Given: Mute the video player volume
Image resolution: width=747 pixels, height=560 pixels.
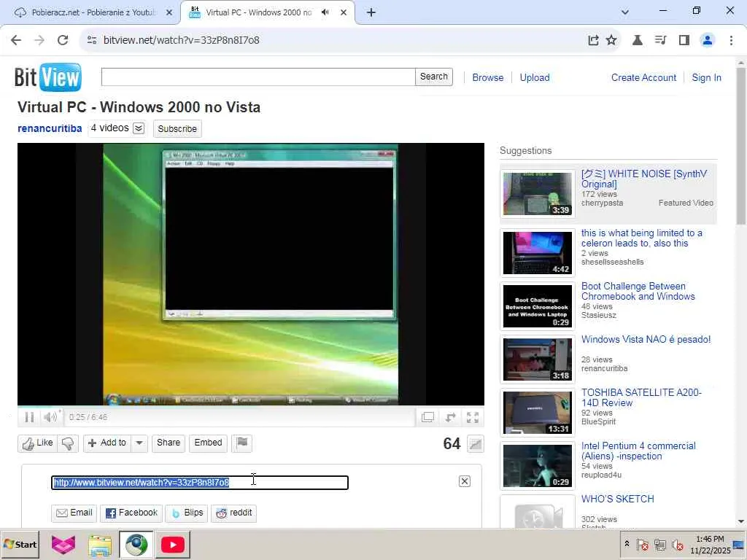Looking at the screenshot, I should coord(50,417).
